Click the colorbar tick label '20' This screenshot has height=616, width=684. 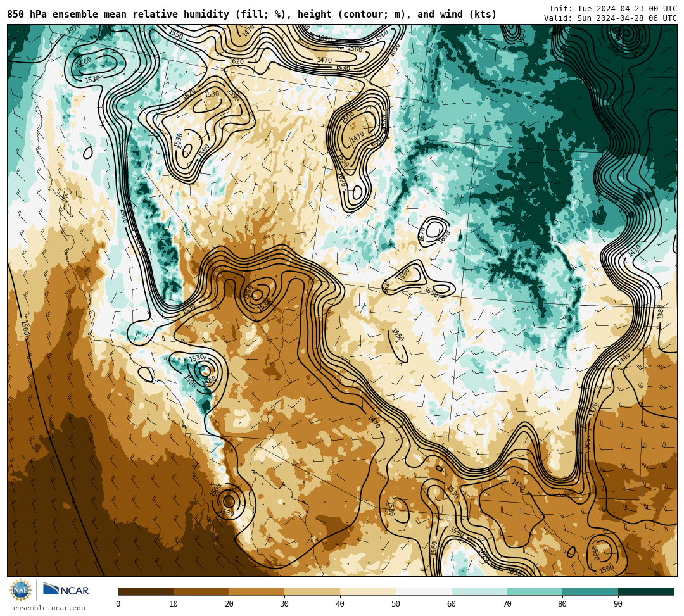click(x=229, y=604)
